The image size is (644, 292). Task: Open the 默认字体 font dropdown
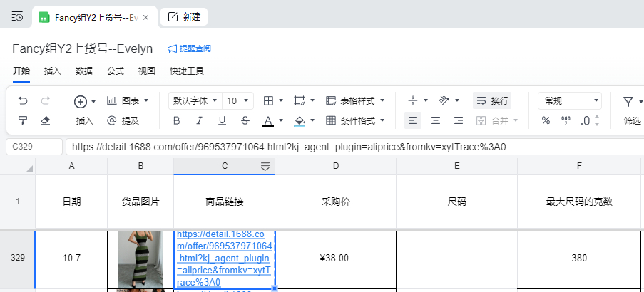point(194,101)
